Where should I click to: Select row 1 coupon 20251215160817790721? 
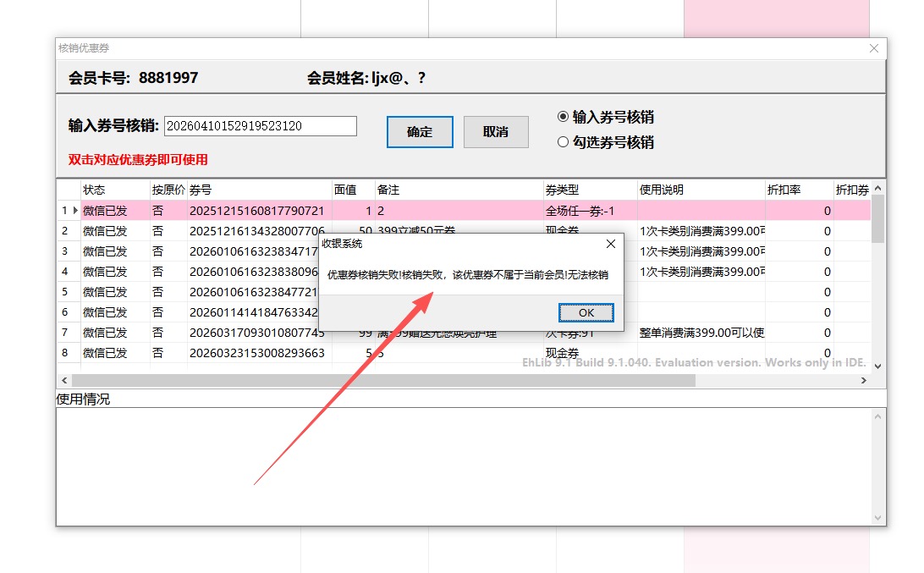pyautogui.click(x=256, y=211)
